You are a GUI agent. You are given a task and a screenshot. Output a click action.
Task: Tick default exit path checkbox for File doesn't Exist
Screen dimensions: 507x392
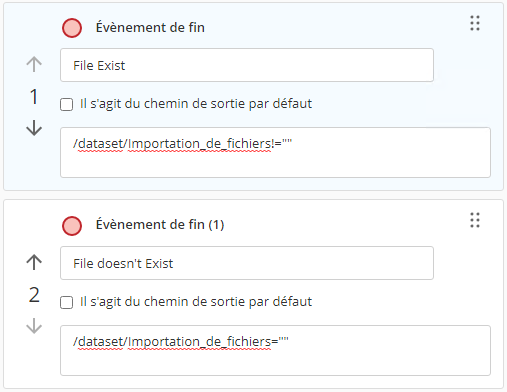pos(67,303)
